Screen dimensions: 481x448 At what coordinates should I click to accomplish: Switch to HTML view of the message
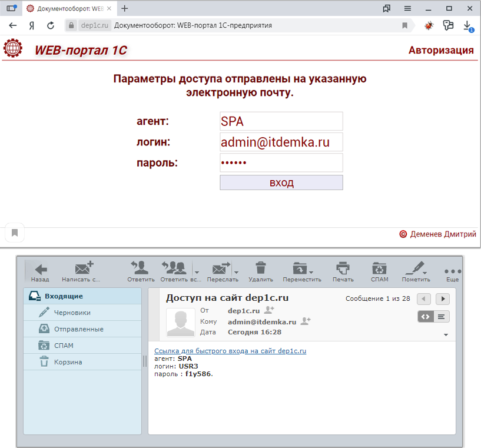tap(426, 317)
